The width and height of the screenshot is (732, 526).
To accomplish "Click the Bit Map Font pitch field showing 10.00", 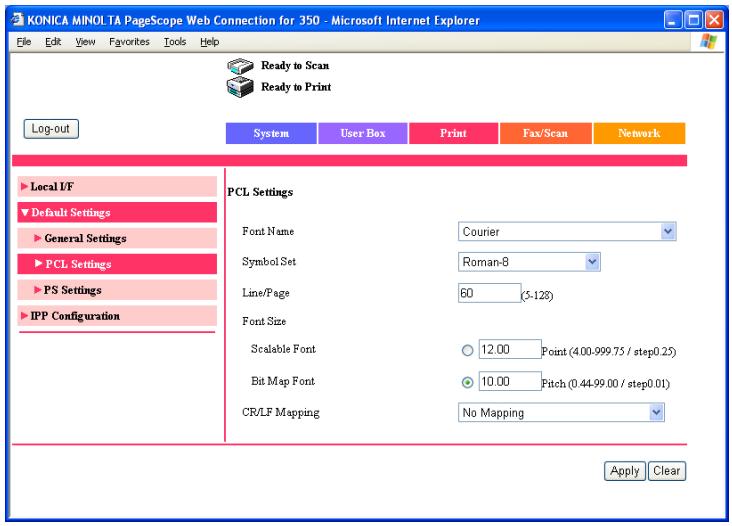I will tap(510, 381).
